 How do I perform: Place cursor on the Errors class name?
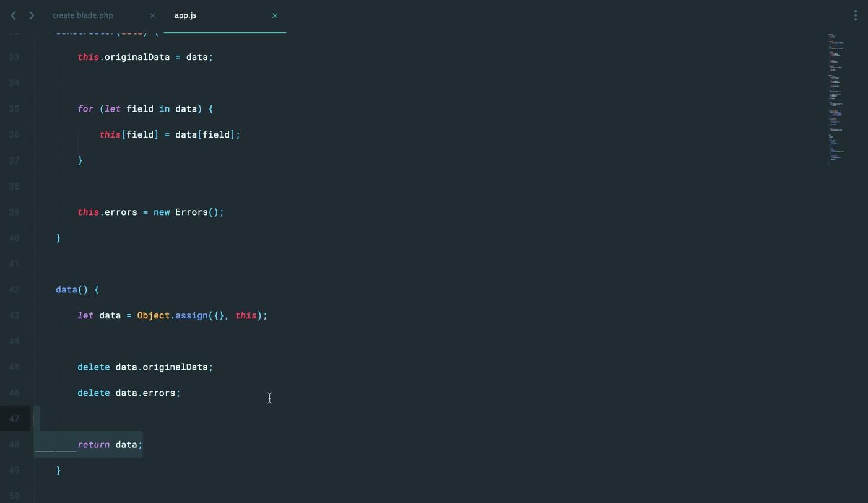click(191, 212)
